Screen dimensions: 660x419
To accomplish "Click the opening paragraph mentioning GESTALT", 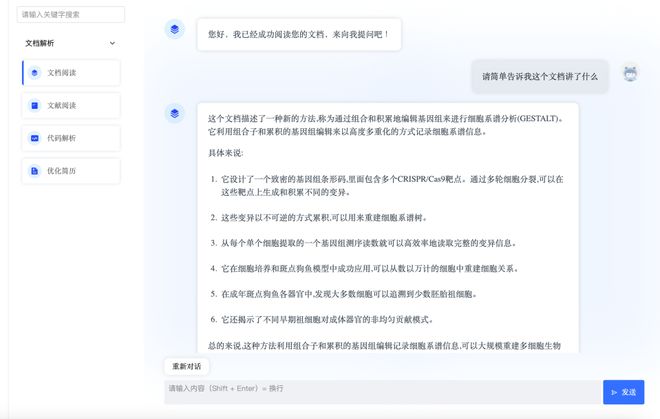I will (x=385, y=125).
